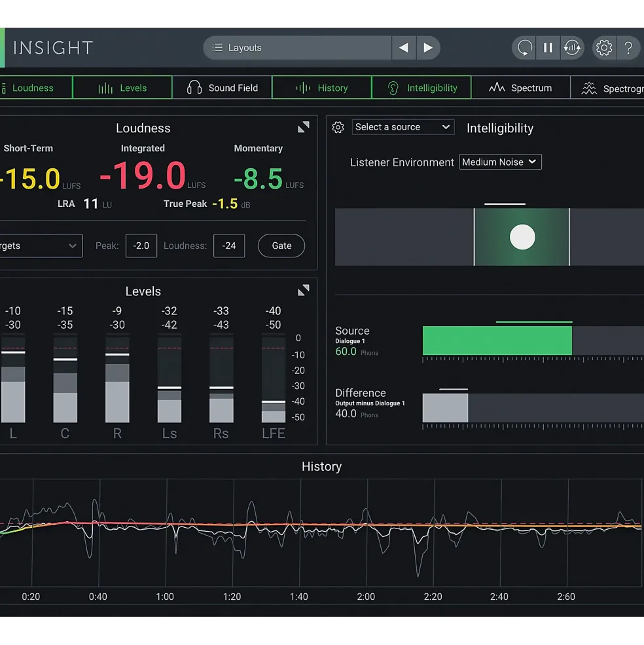Screen dimensions: 644x645
Task: Click the Spectrum curve icon
Action: [x=497, y=87]
